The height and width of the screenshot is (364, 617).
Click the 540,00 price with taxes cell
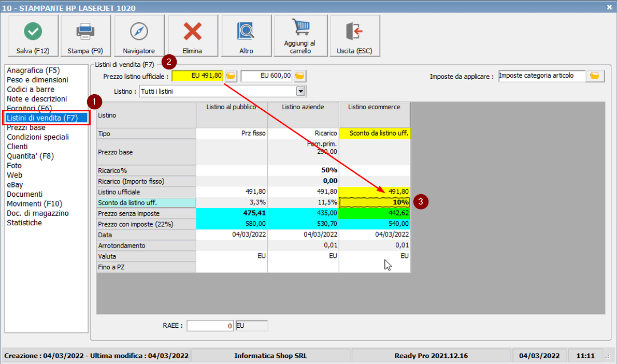(x=375, y=224)
